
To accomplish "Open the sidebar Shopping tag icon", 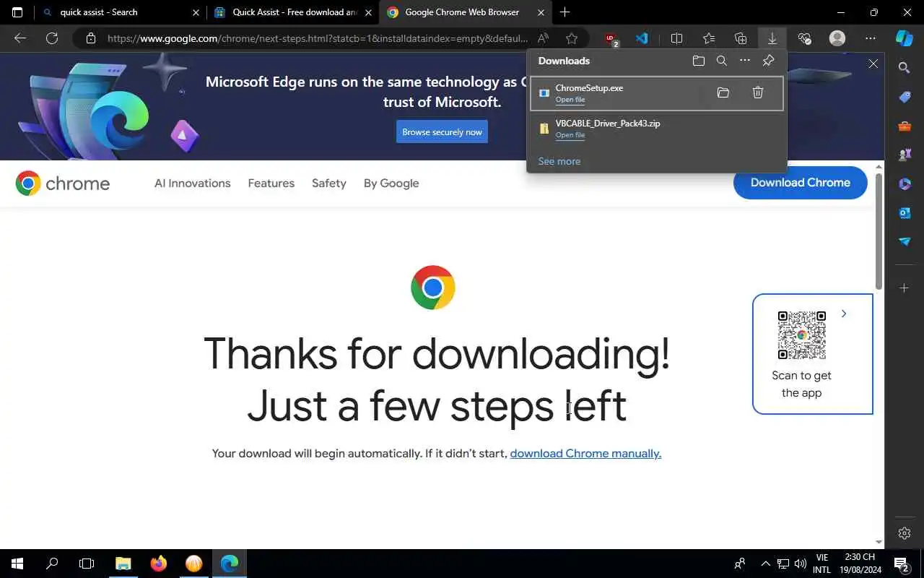I will pos(904,97).
